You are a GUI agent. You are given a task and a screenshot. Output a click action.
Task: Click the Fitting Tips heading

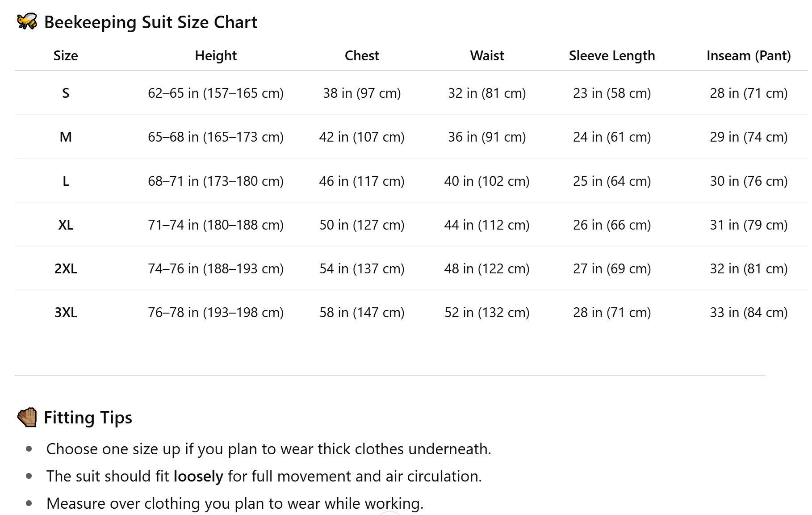(x=88, y=418)
